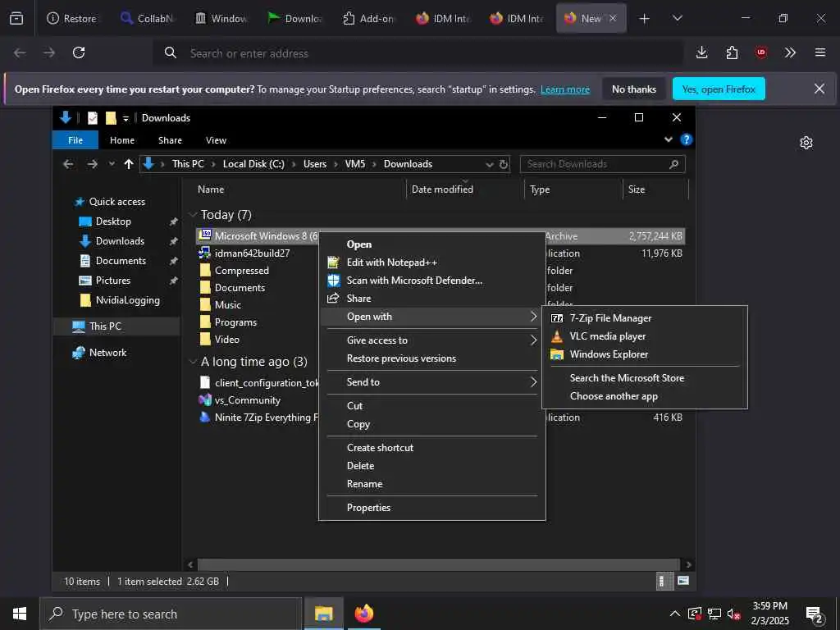List all Firefox tabs dropdown
840x630 pixels.
tap(677, 18)
